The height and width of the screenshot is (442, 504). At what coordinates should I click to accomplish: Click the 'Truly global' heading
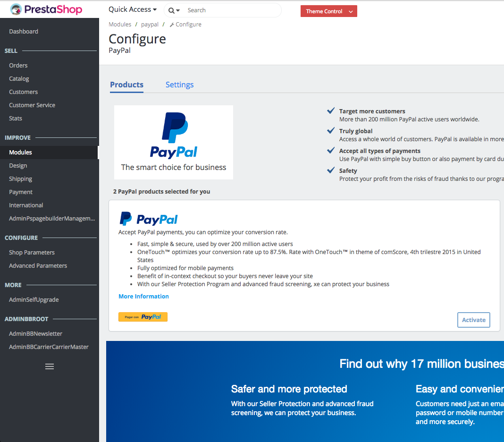pyautogui.click(x=356, y=131)
